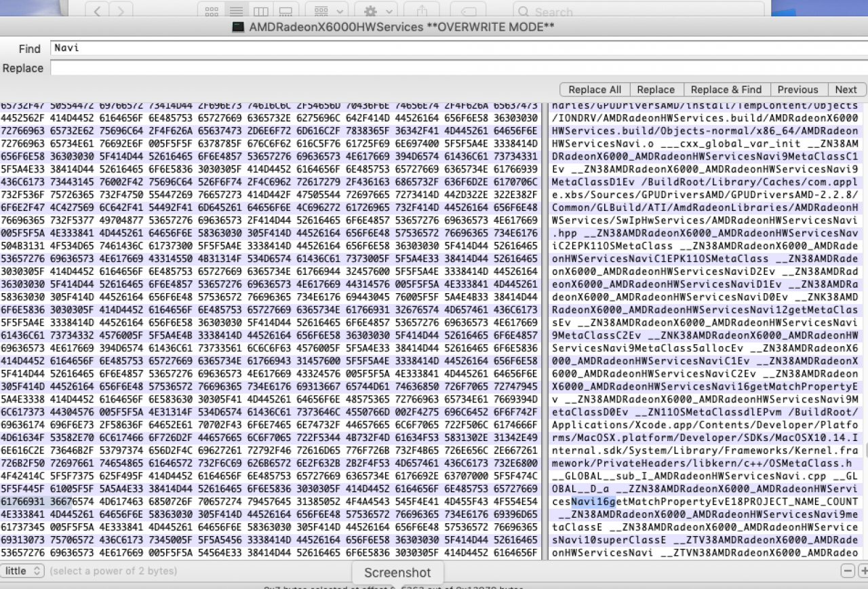Open Finder action gear menu
This screenshot has width=868, height=589.
(x=377, y=11)
